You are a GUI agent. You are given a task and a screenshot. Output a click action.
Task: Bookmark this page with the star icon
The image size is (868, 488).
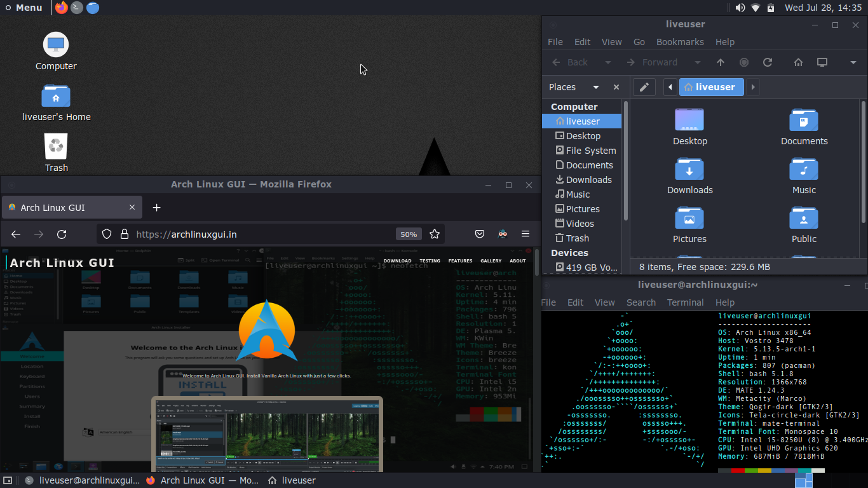pyautogui.click(x=435, y=234)
